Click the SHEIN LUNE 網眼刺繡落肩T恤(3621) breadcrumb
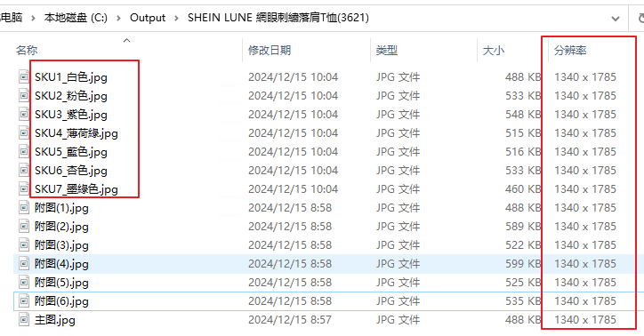644x336 pixels. 278,18
